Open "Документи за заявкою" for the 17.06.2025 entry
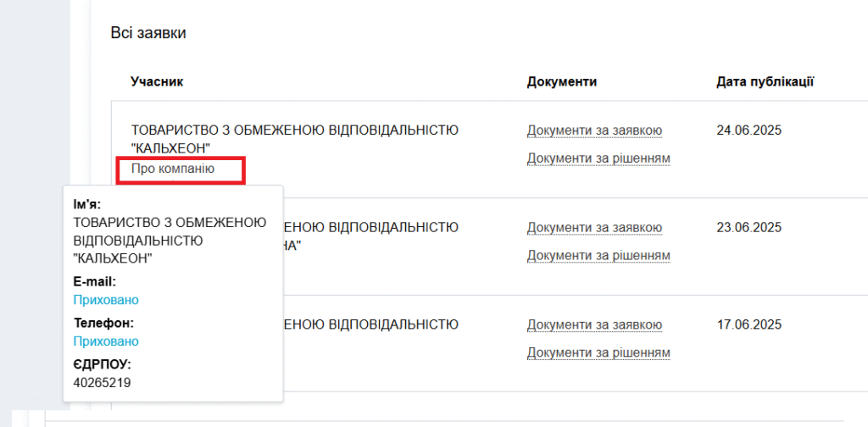The width and height of the screenshot is (868, 427). [594, 324]
